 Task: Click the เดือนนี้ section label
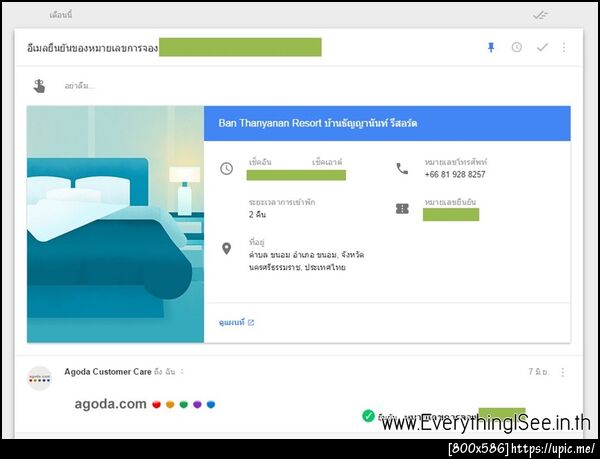point(61,15)
